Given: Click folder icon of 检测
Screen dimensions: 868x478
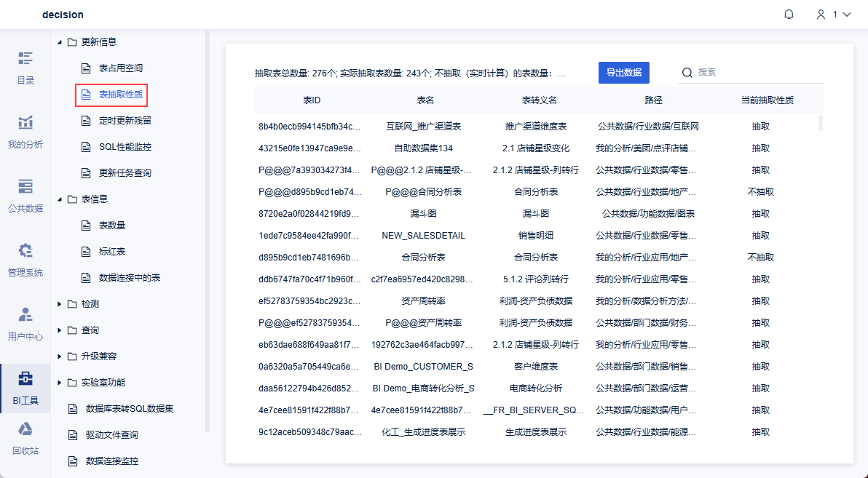Looking at the screenshot, I should coord(72,303).
